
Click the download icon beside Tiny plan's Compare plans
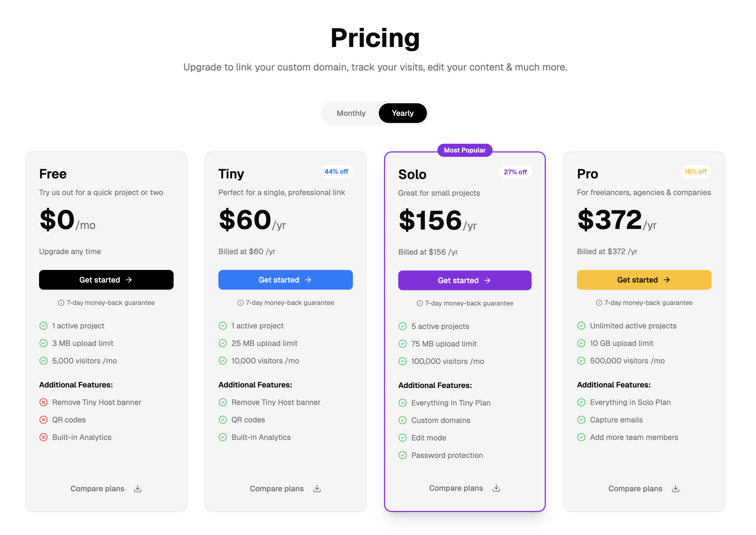pos(317,489)
